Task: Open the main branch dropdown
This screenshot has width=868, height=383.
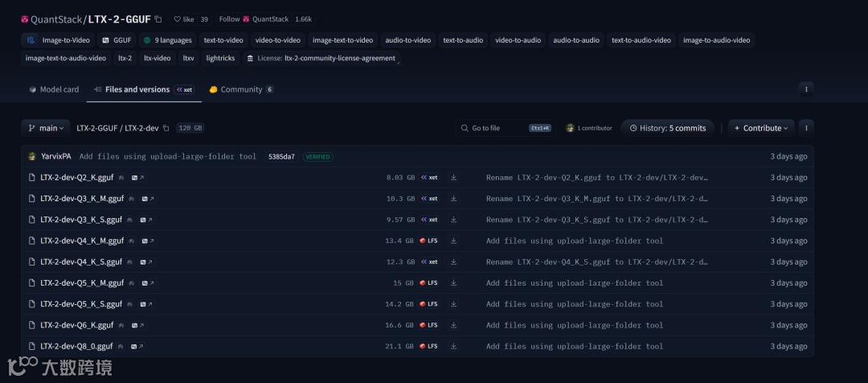Action: tap(46, 128)
